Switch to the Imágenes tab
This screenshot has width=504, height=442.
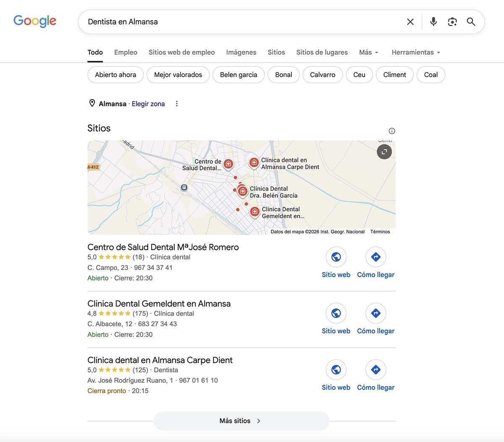[x=241, y=52]
